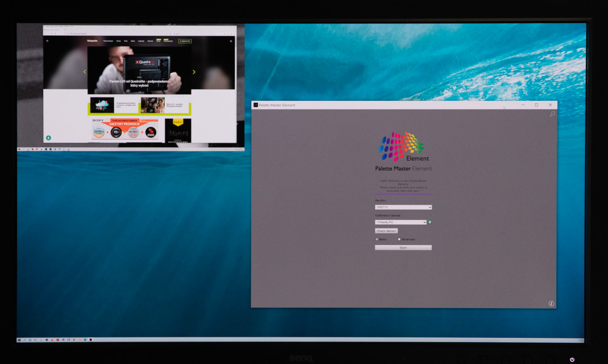The height and width of the screenshot is (364, 608).
Task: Minimize the Palette Master Element window
Action: pos(523,105)
